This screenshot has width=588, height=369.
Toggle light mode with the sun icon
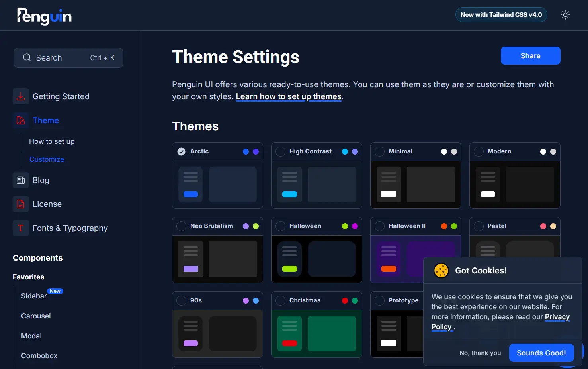(565, 14)
